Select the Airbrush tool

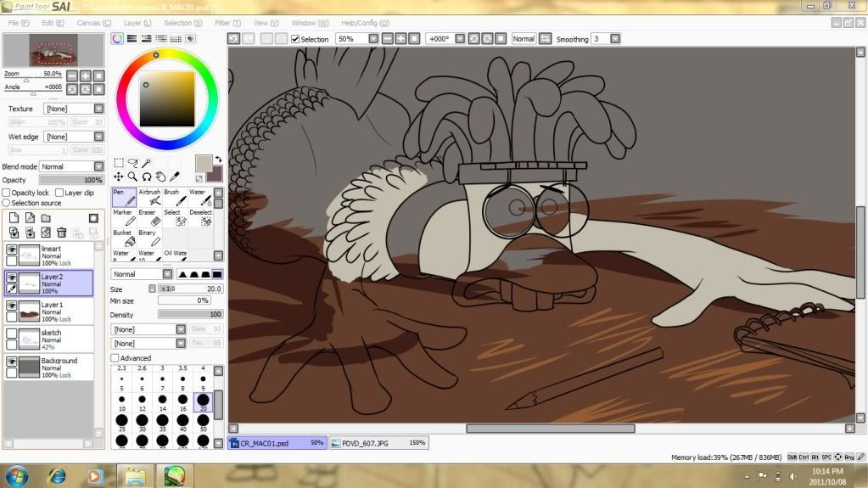tap(149, 198)
